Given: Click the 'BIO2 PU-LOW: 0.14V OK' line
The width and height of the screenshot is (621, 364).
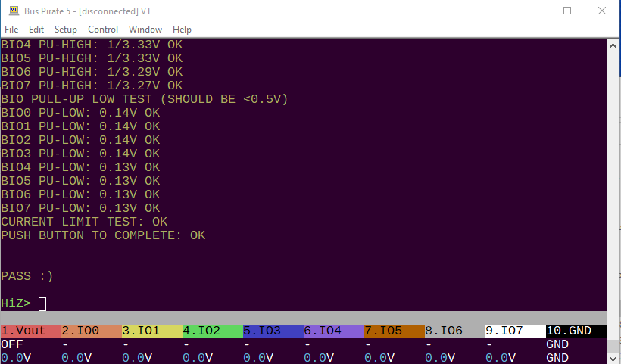Looking at the screenshot, I should [x=80, y=140].
